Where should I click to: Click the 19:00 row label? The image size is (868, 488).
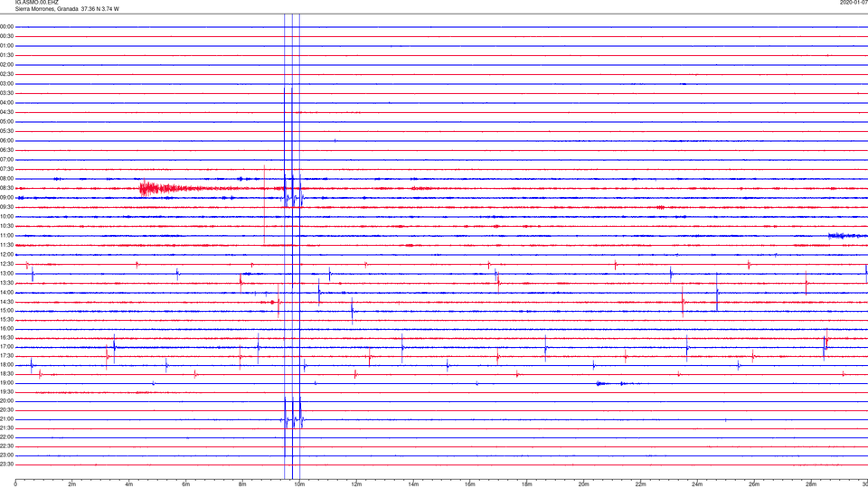[6, 383]
